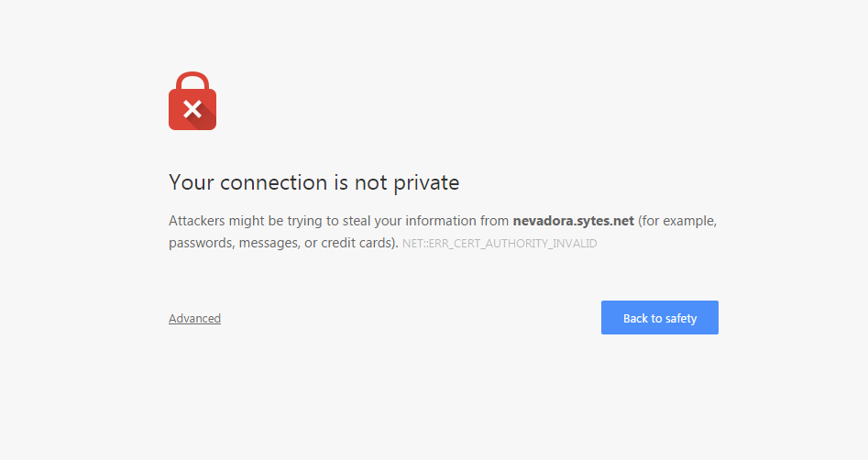Click the white X on the padlock

pos(192,109)
